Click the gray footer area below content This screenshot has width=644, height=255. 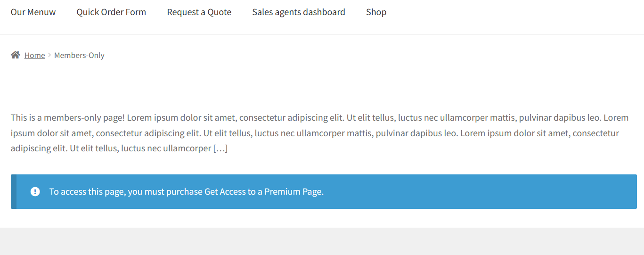click(x=322, y=241)
